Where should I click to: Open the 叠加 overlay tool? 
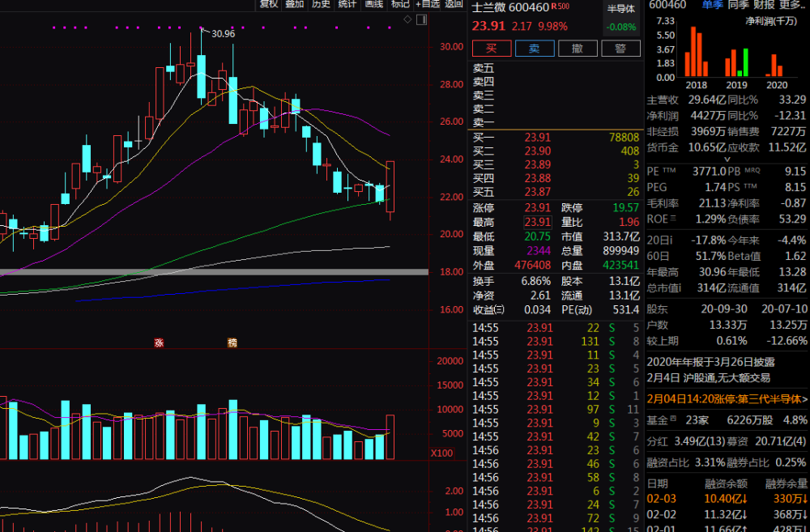click(295, 4)
